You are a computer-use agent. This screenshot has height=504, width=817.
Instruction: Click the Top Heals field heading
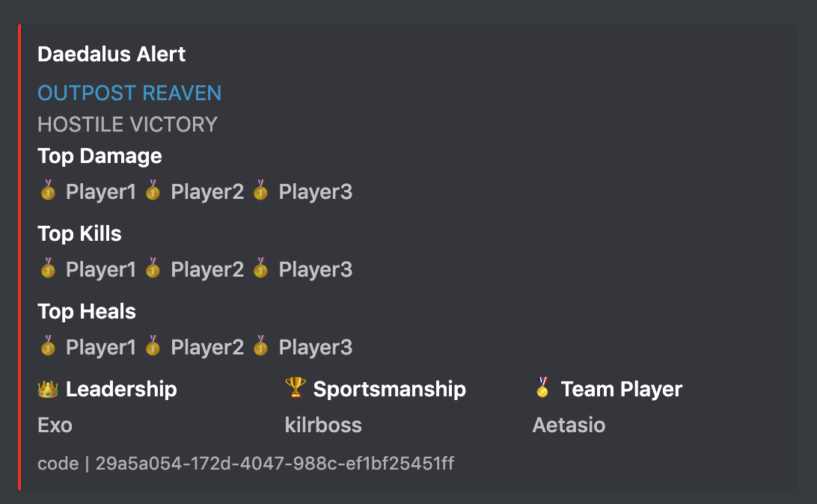tap(87, 311)
